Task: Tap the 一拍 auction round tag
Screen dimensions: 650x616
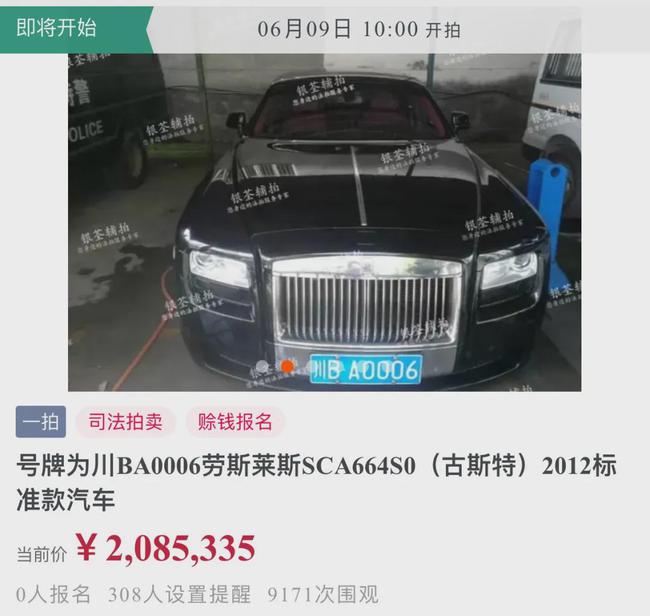Action: pos(41,422)
